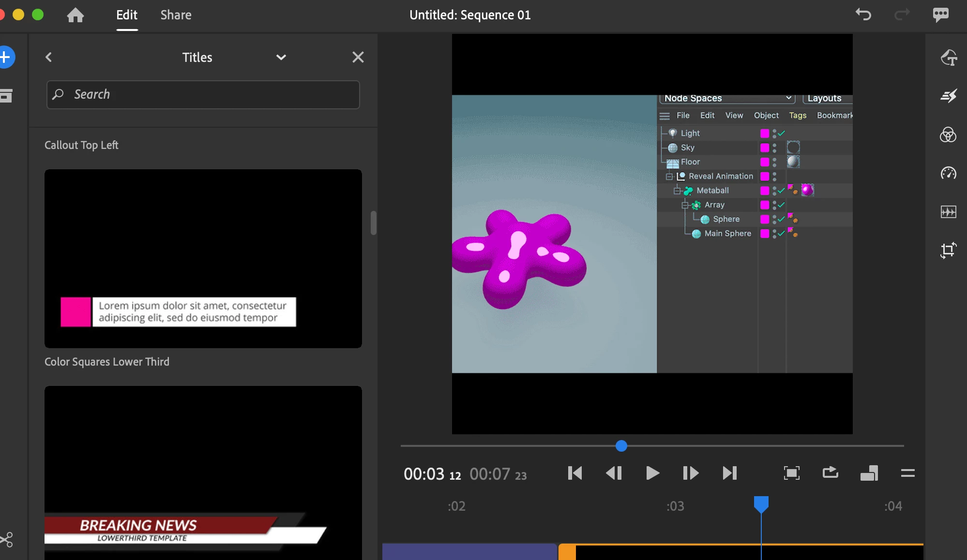Click the preview scrubber blue handle

[621, 446]
